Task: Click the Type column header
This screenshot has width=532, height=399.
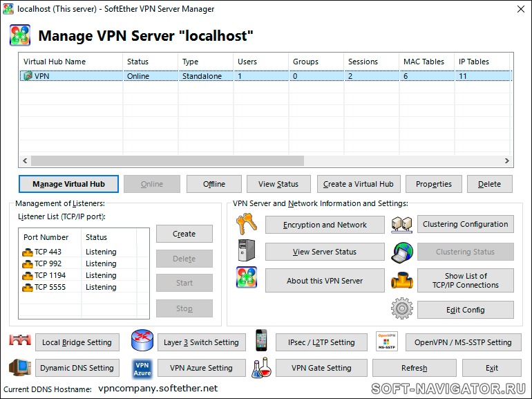Action: 206,62
